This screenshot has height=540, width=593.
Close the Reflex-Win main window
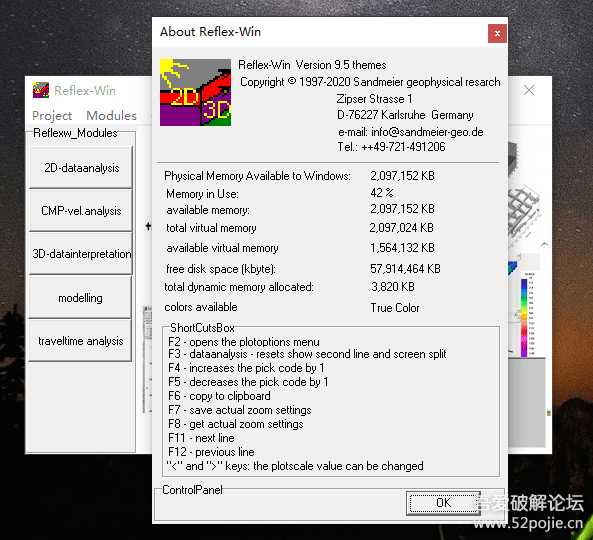pyautogui.click(x=529, y=90)
